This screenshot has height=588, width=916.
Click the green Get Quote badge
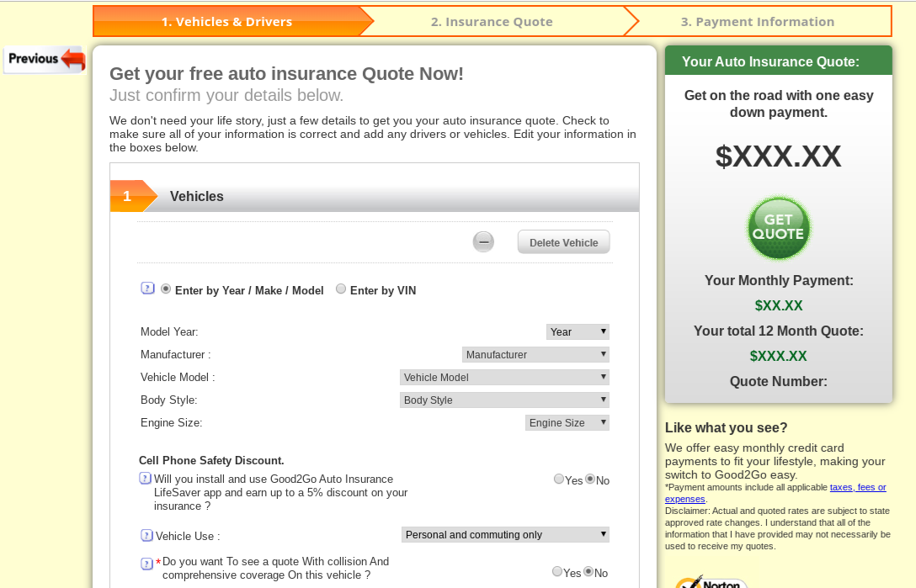(778, 228)
